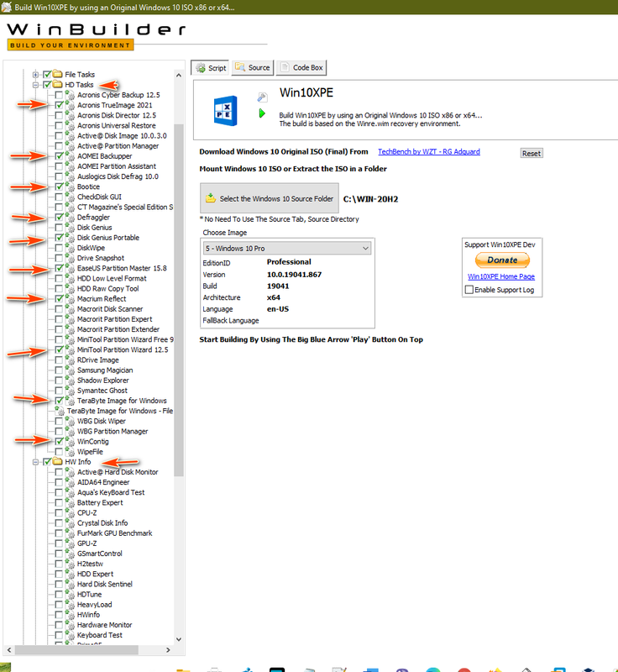The image size is (618, 672).
Task: Select the HeavyLoad tree item
Action: (94, 605)
